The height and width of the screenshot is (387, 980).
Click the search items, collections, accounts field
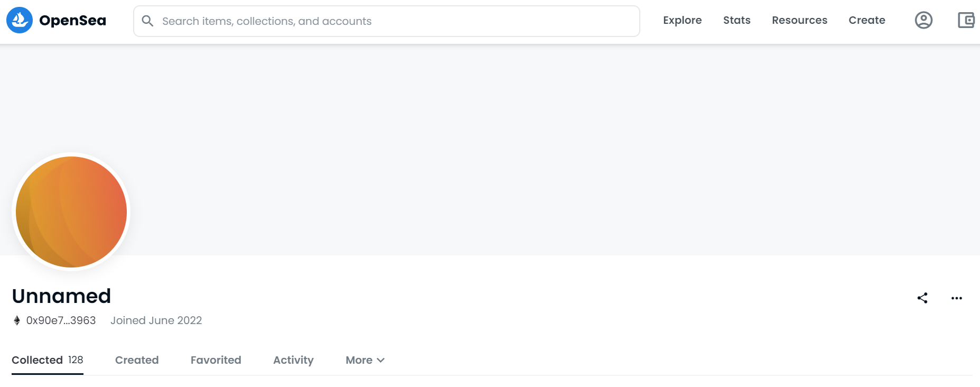click(387, 21)
